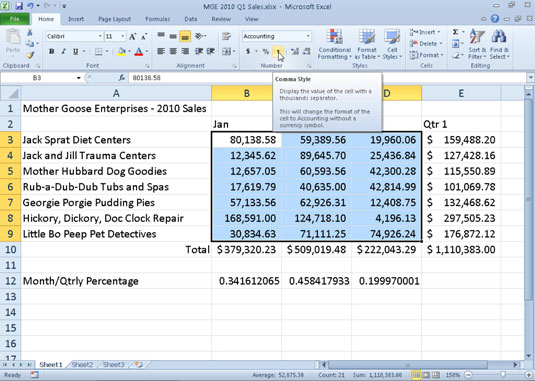The image size is (535, 381).
Task: Align text left in Alignment group
Action: pyautogui.click(x=161, y=52)
